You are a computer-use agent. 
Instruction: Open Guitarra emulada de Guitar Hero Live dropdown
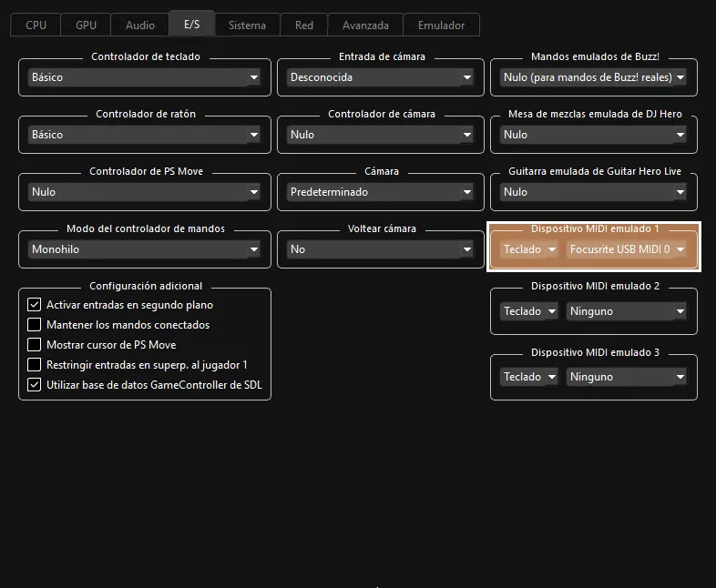click(x=593, y=192)
